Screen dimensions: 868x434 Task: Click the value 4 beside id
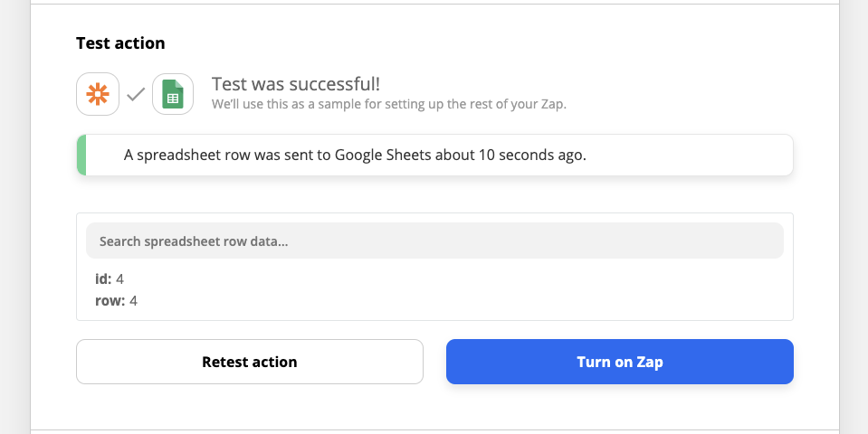120,278
